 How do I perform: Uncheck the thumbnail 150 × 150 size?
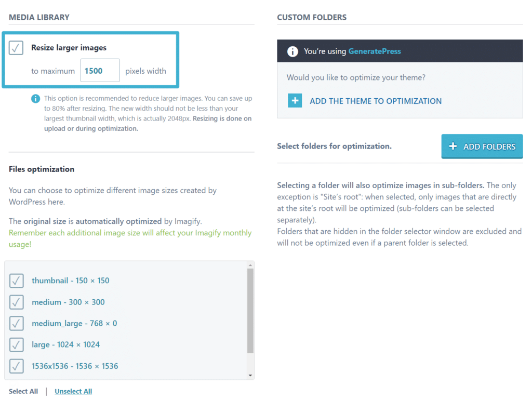17,281
